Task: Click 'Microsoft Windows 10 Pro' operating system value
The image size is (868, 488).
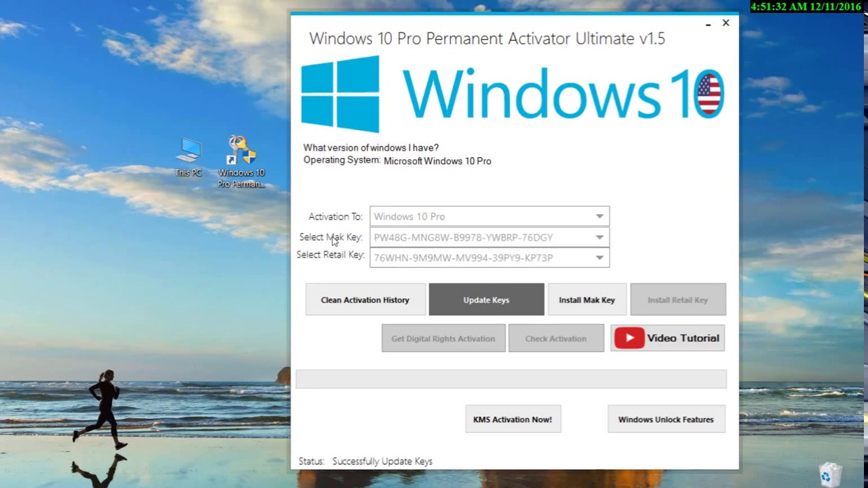Action: click(x=437, y=161)
